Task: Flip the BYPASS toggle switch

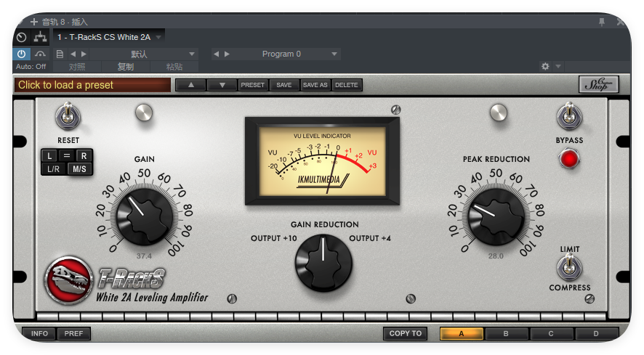Action: pyautogui.click(x=569, y=116)
